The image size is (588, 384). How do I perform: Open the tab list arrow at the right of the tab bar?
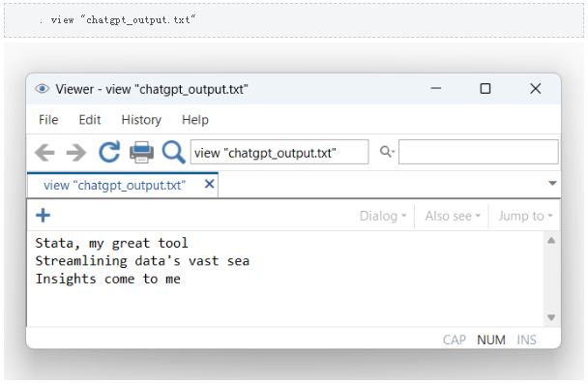552,184
